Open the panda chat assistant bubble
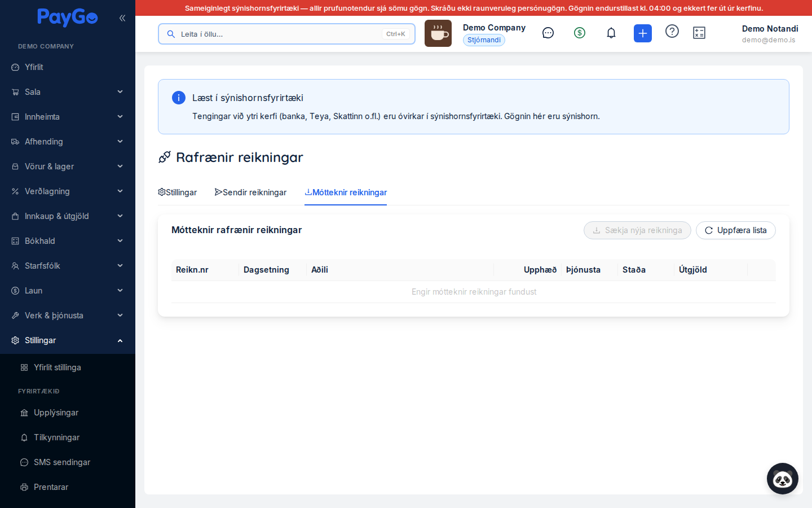The image size is (812, 508). tap(783, 479)
